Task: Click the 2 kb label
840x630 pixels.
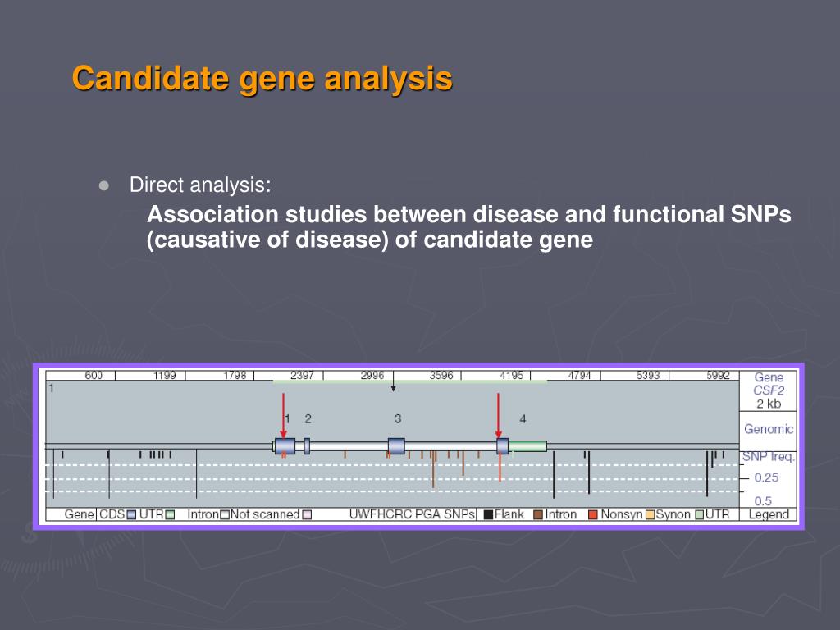Action: coord(769,404)
